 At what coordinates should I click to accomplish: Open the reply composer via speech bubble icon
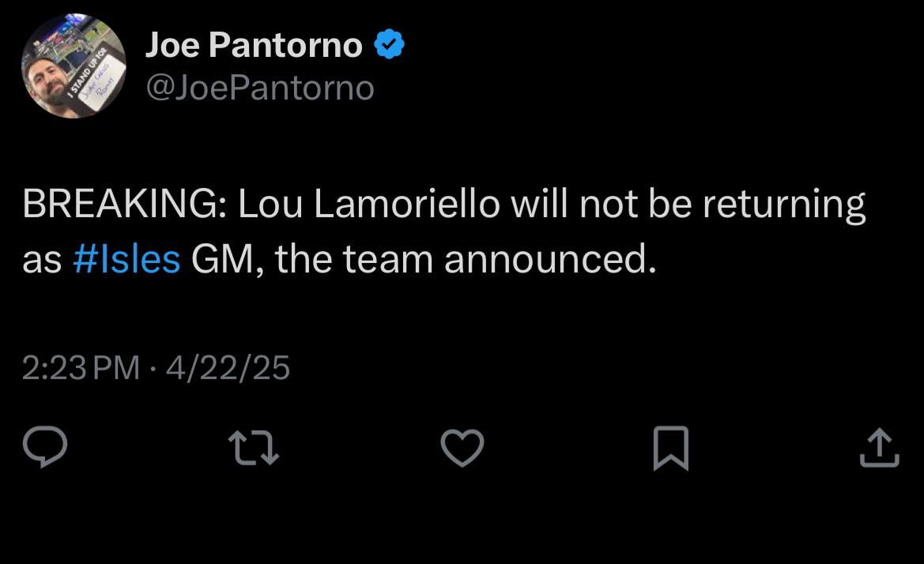tap(45, 447)
